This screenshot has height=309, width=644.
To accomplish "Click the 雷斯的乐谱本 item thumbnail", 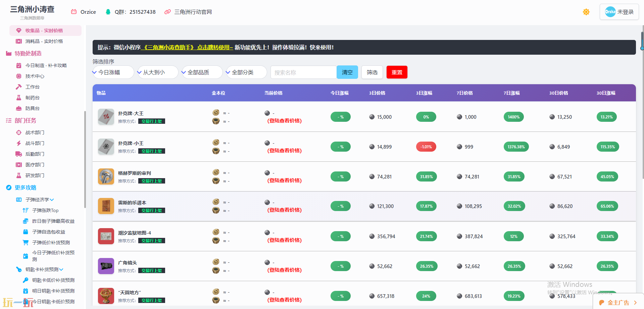I will [106, 206].
